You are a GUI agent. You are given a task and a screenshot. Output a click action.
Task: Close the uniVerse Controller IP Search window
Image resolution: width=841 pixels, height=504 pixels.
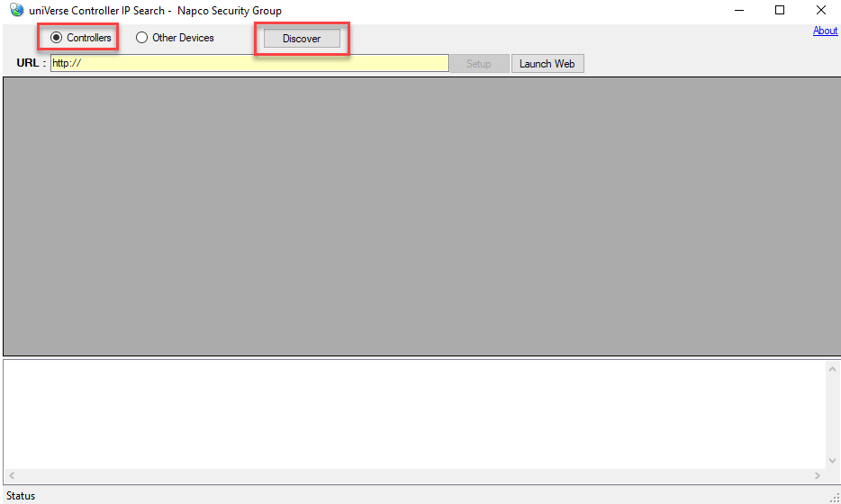(x=821, y=11)
